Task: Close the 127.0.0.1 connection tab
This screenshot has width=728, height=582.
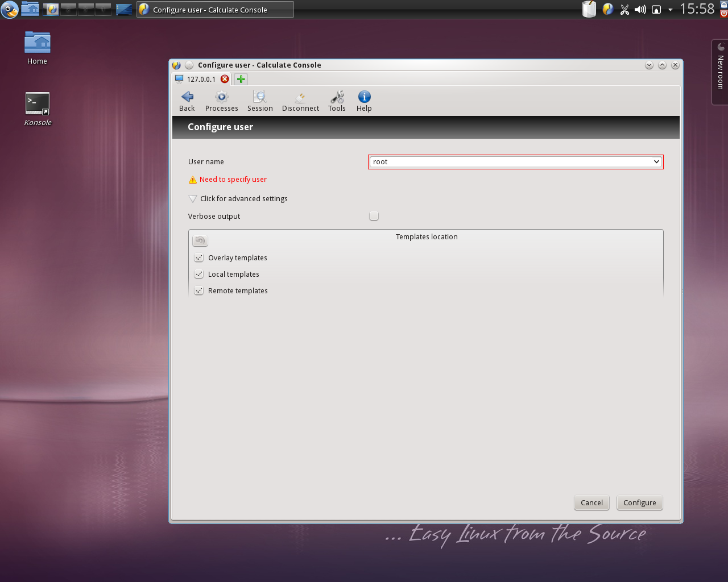Action: [225, 79]
